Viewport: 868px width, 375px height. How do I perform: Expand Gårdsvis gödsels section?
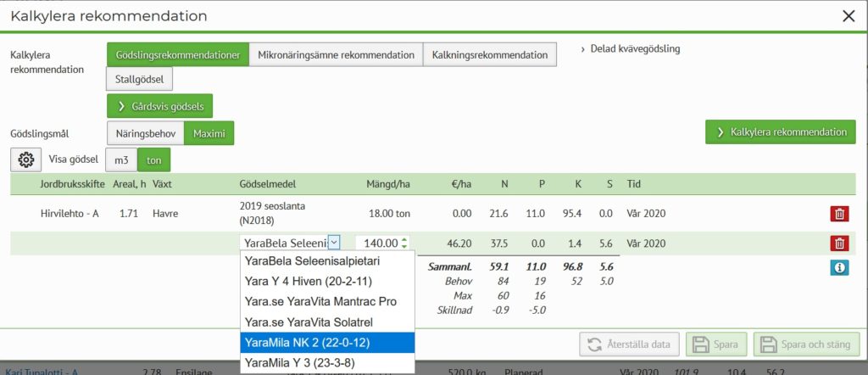(x=160, y=106)
